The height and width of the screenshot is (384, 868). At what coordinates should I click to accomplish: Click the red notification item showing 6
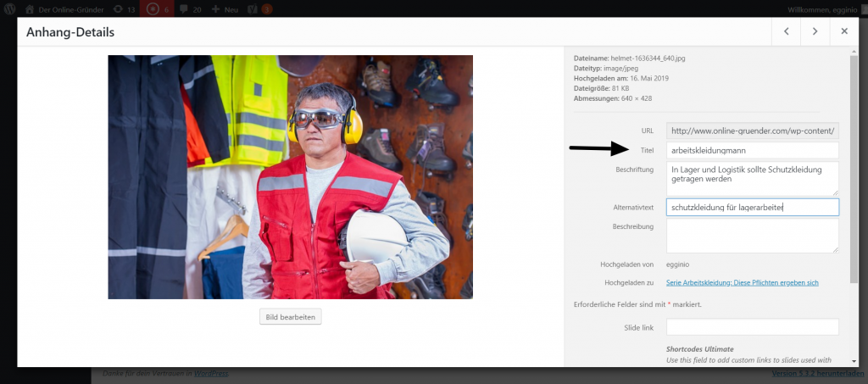(x=157, y=8)
